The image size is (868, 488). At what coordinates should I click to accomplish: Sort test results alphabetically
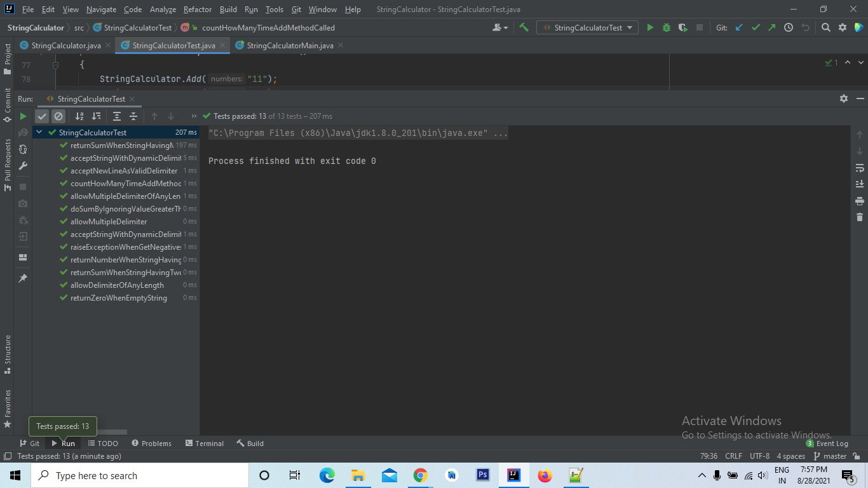[79, 116]
